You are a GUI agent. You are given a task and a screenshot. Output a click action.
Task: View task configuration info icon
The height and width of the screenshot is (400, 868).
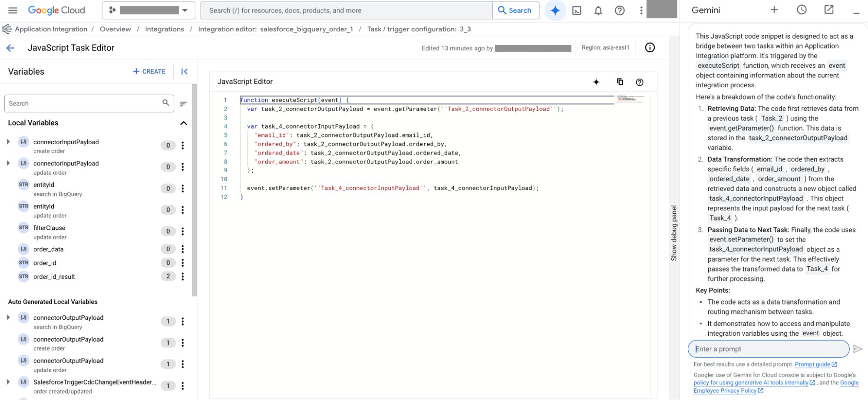(650, 48)
